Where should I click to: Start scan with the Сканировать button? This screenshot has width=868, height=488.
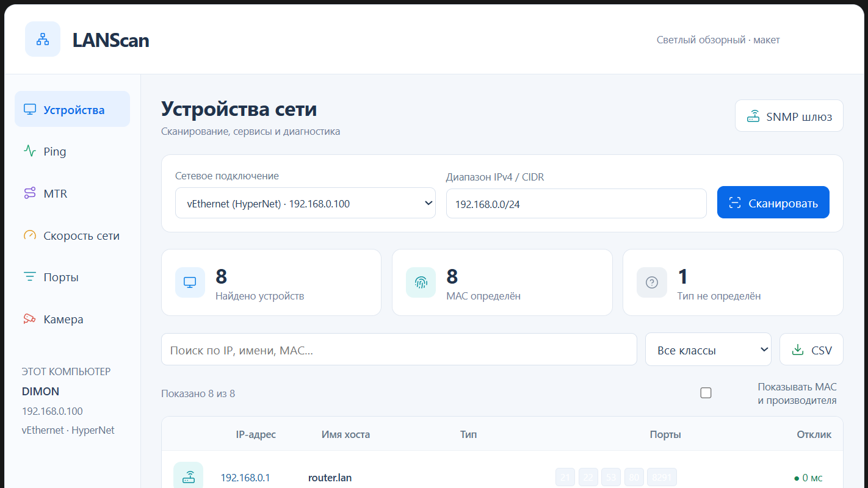[773, 203]
